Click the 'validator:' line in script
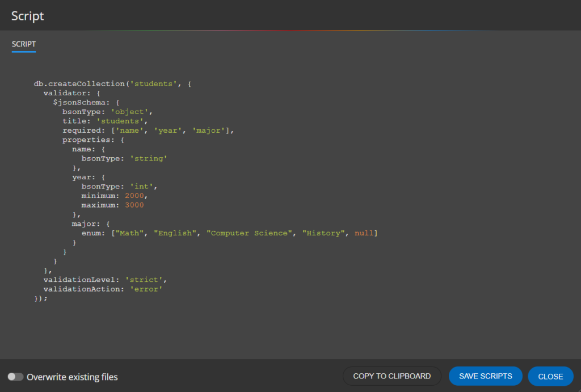The image size is (581, 392). 72,93
